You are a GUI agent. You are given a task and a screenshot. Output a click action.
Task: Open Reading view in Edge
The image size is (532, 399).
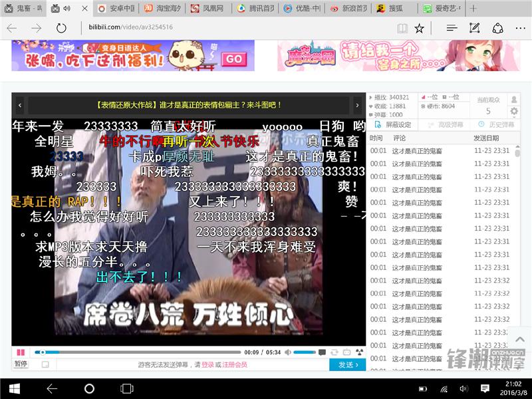(402, 28)
